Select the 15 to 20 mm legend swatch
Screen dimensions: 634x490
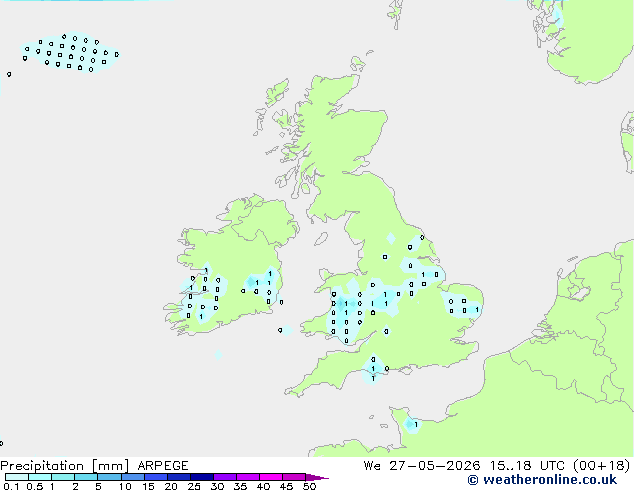click(155, 477)
